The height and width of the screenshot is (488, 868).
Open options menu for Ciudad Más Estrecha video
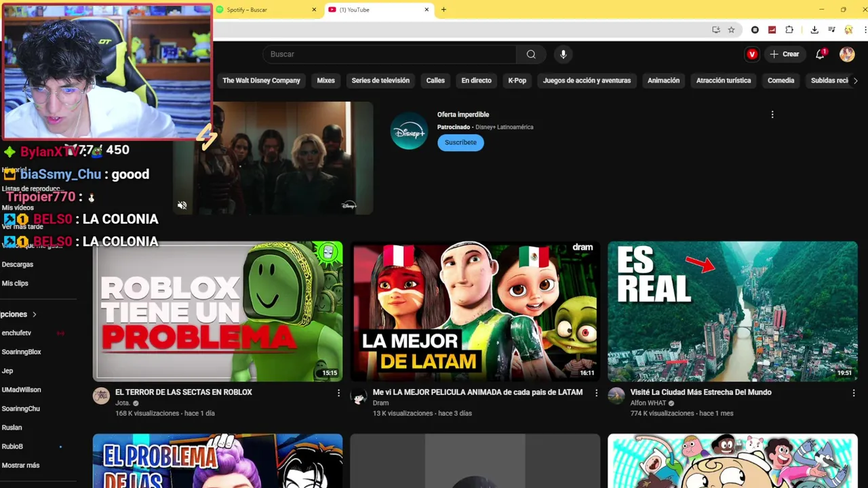(854, 393)
